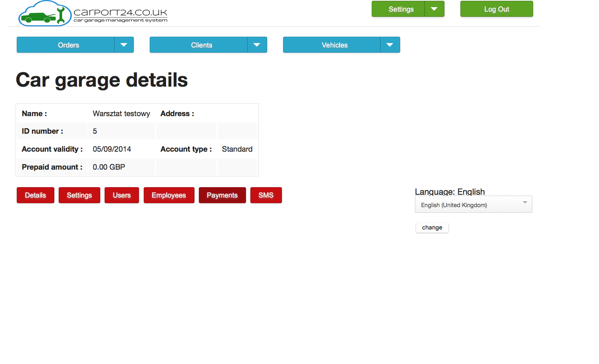Switch to the red Settings tab
The height and width of the screenshot is (364, 599).
[79, 195]
